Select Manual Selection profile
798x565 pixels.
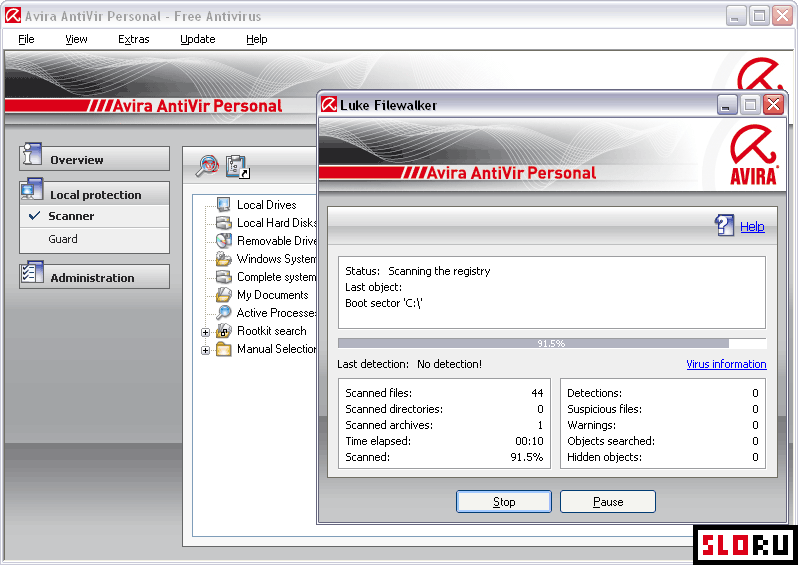276,349
